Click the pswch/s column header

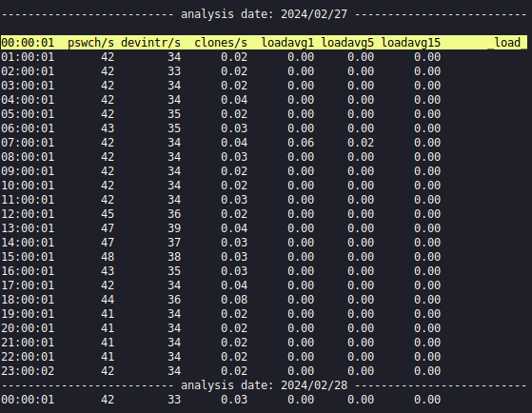[91, 43]
